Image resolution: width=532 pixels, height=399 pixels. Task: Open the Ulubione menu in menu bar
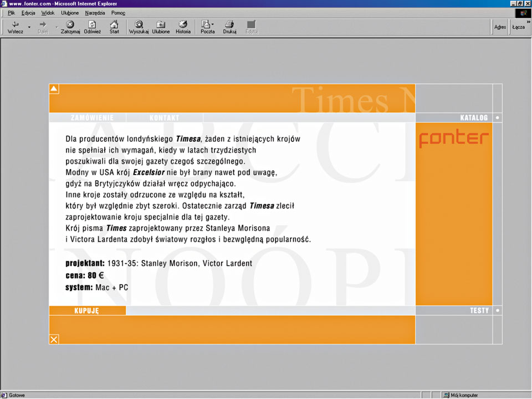[x=70, y=13]
